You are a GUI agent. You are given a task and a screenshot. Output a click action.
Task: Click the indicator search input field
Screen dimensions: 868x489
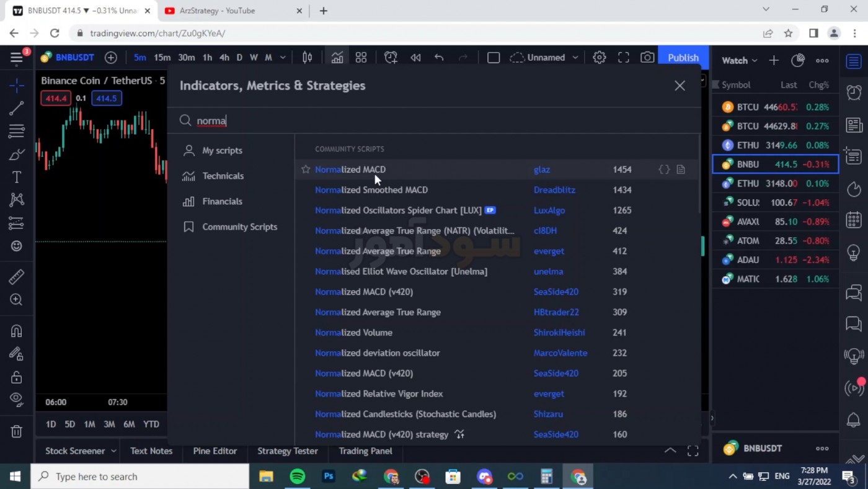pyautogui.click(x=434, y=120)
